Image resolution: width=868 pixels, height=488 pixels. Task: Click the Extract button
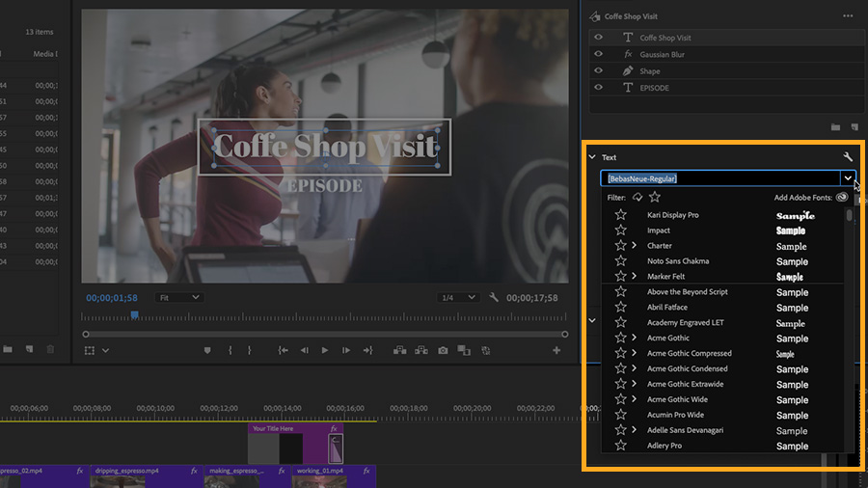pyautogui.click(x=421, y=350)
